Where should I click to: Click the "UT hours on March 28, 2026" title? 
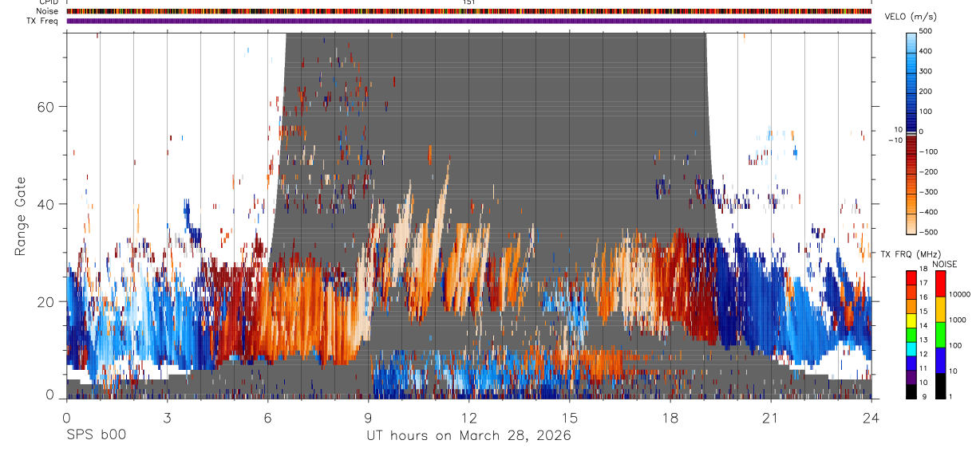click(468, 435)
